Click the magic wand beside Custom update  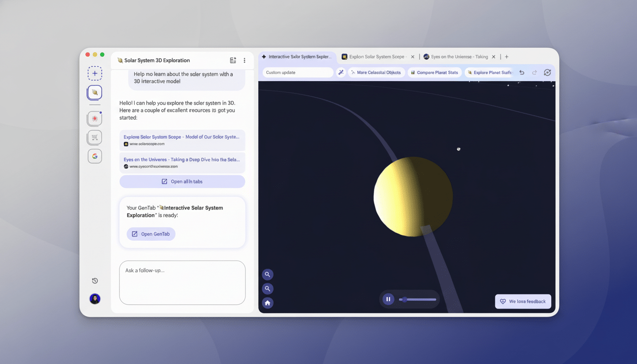tap(341, 72)
